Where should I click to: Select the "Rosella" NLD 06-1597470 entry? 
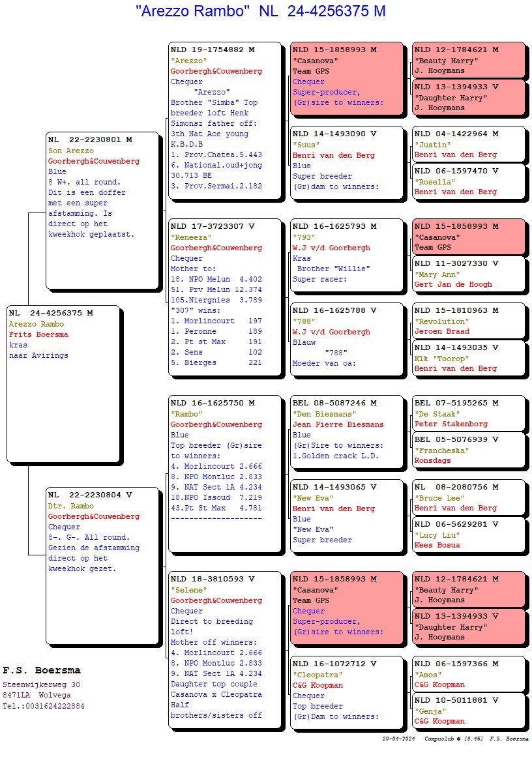click(x=468, y=181)
